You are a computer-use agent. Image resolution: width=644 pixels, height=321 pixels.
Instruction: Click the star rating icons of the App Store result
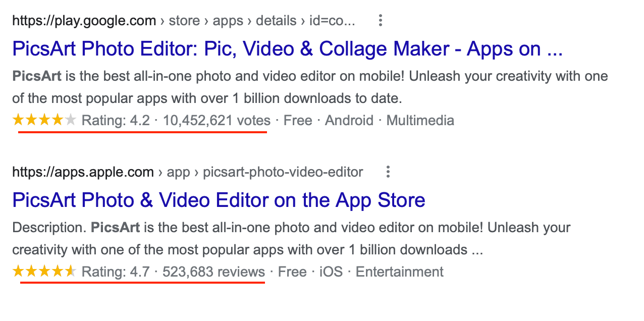coord(44,272)
